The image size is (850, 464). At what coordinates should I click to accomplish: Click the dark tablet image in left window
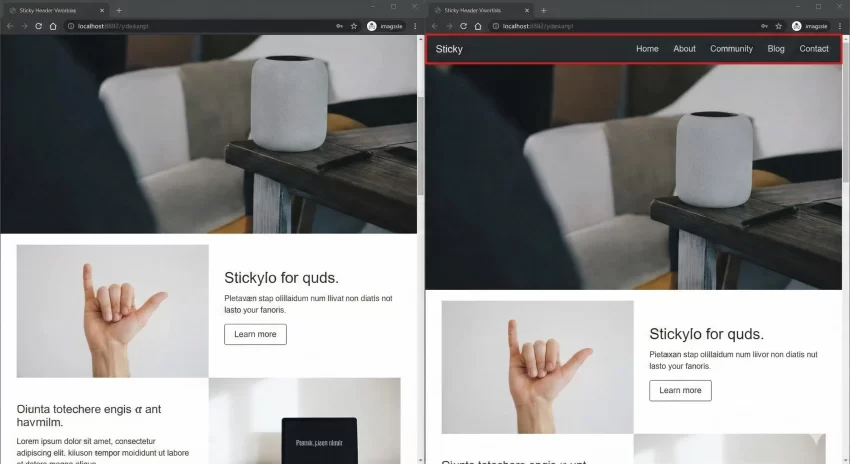(319, 440)
